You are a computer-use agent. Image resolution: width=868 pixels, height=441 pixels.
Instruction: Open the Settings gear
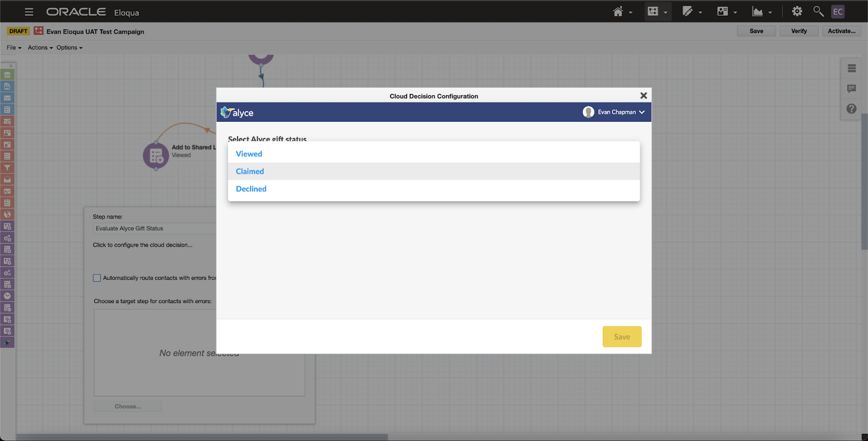797,11
